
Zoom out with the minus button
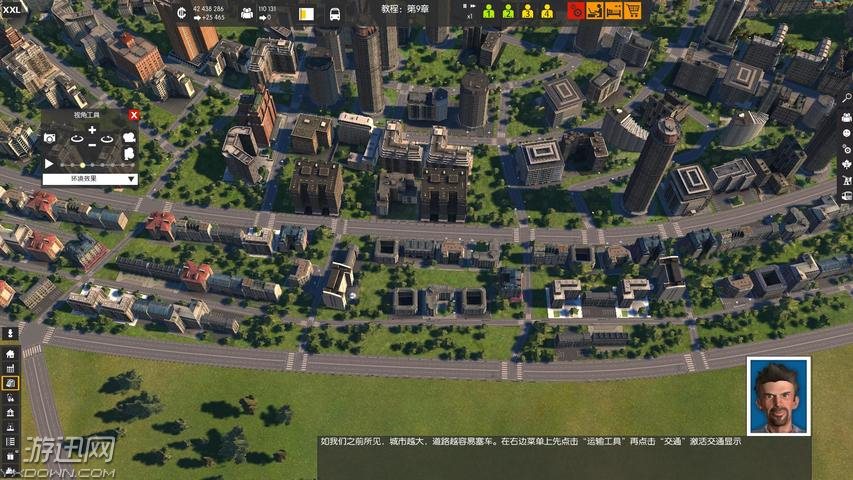coord(92,145)
